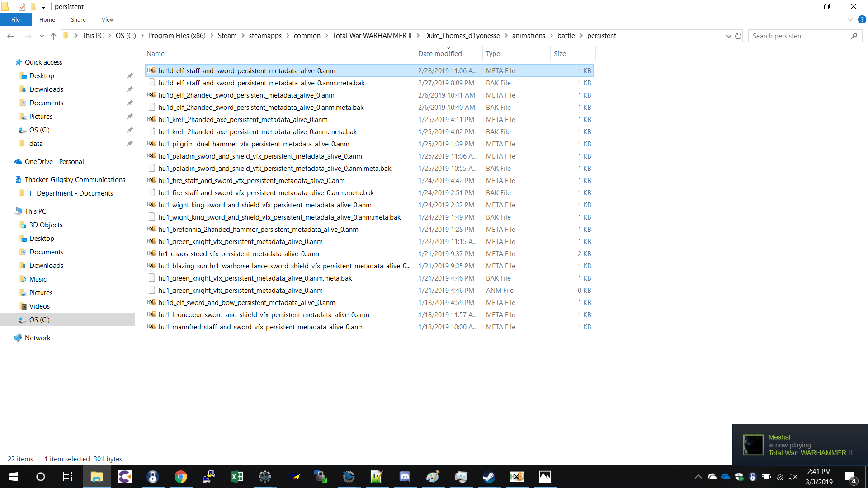Refresh the persistent folder view
The width and height of the screenshot is (868, 488).
738,36
